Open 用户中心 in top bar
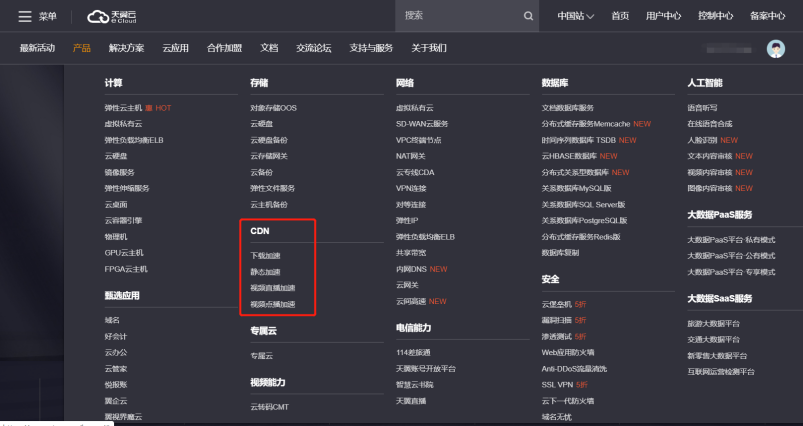Viewport: 803px width, 426px height. [x=663, y=16]
